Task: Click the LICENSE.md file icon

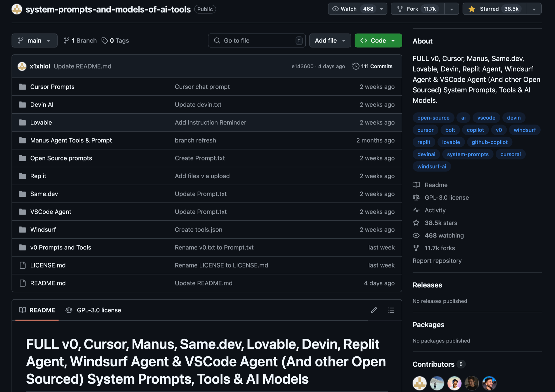Action: (x=23, y=265)
